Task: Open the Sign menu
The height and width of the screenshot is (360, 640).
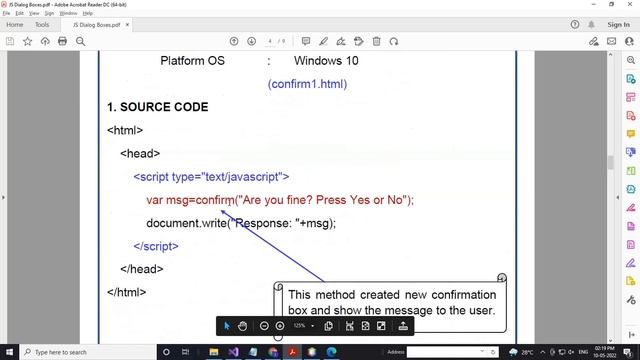Action: [x=49, y=13]
